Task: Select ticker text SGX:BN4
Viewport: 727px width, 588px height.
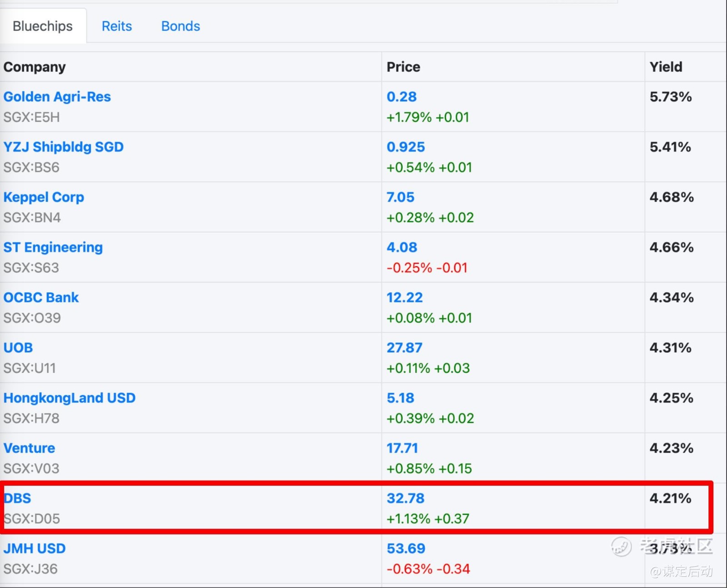Action: pos(32,217)
